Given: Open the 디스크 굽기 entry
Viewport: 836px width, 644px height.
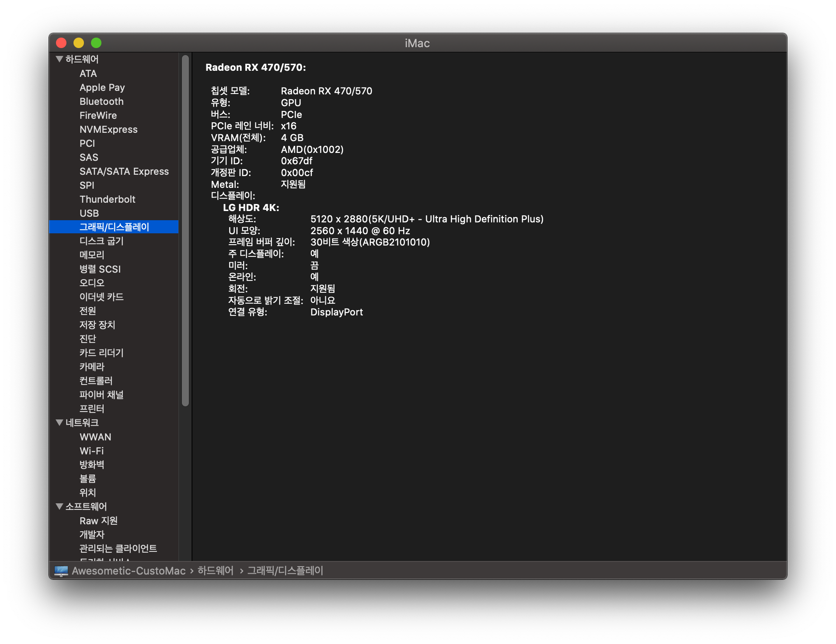Looking at the screenshot, I should [x=101, y=241].
